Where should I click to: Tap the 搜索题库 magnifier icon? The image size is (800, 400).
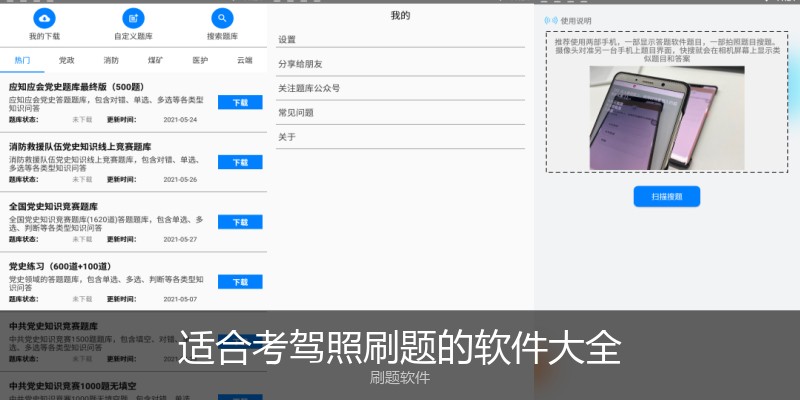(222, 18)
